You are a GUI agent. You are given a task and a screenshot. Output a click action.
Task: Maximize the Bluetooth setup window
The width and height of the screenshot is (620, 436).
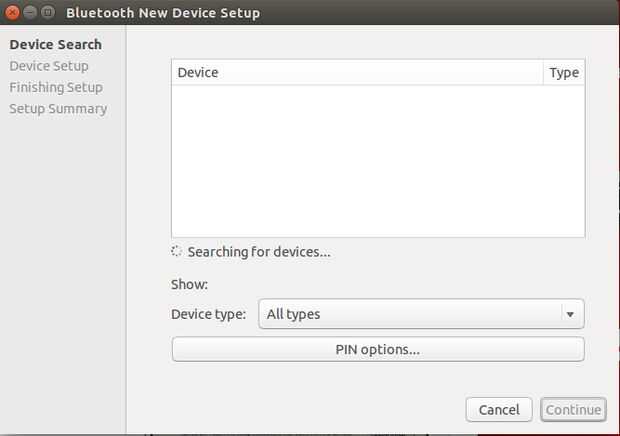(x=47, y=13)
